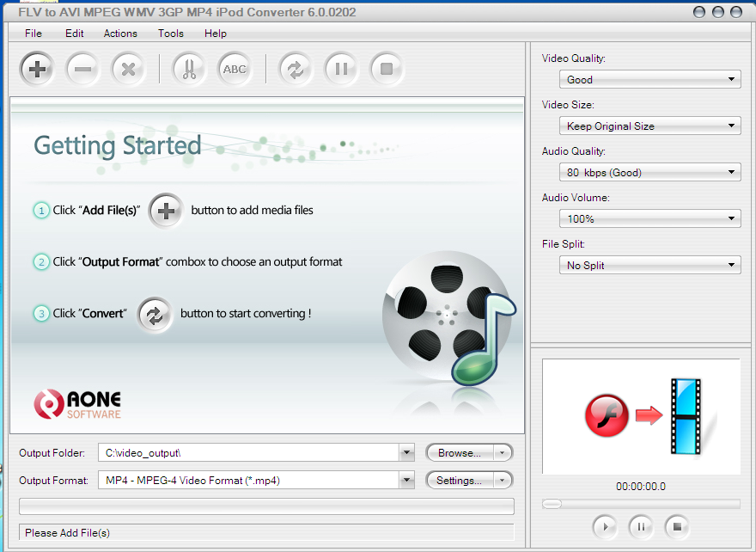
Task: Stop the preview playback
Action: [x=677, y=527]
